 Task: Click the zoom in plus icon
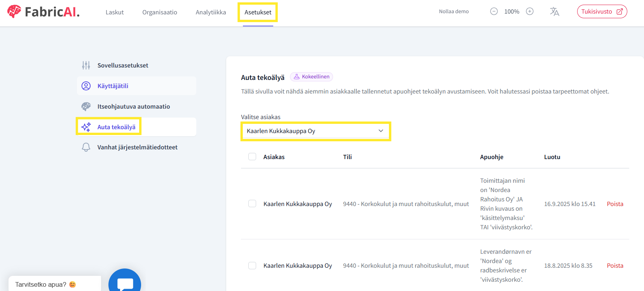(x=530, y=12)
